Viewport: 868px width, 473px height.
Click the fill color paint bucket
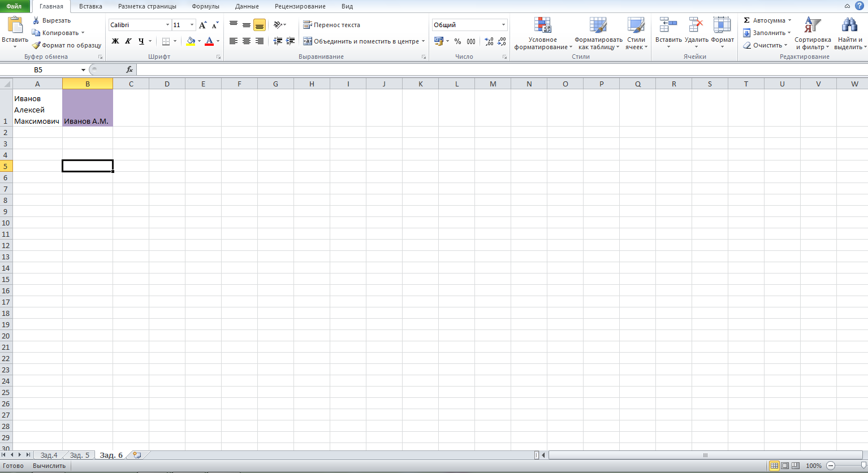[x=191, y=41]
